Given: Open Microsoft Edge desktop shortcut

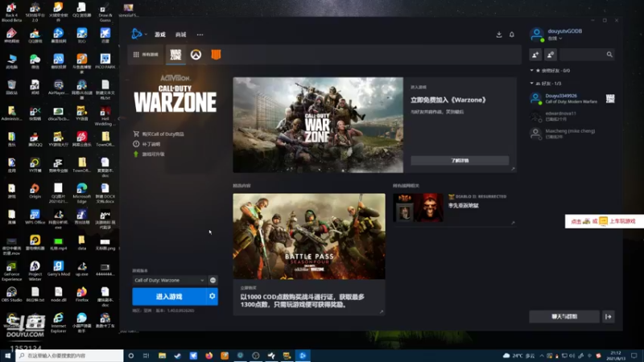Looking at the screenshot, I should coord(82,192).
